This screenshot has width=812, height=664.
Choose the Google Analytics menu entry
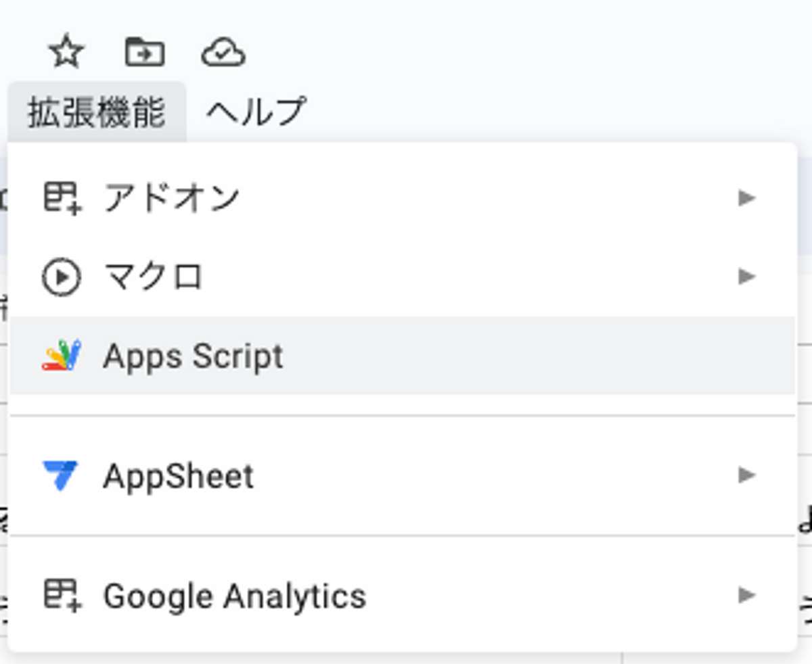tap(234, 596)
